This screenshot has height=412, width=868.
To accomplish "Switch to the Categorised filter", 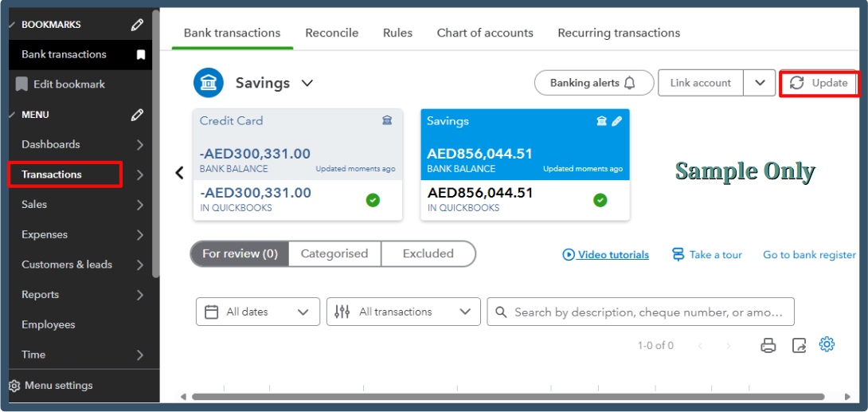I will coord(334,253).
